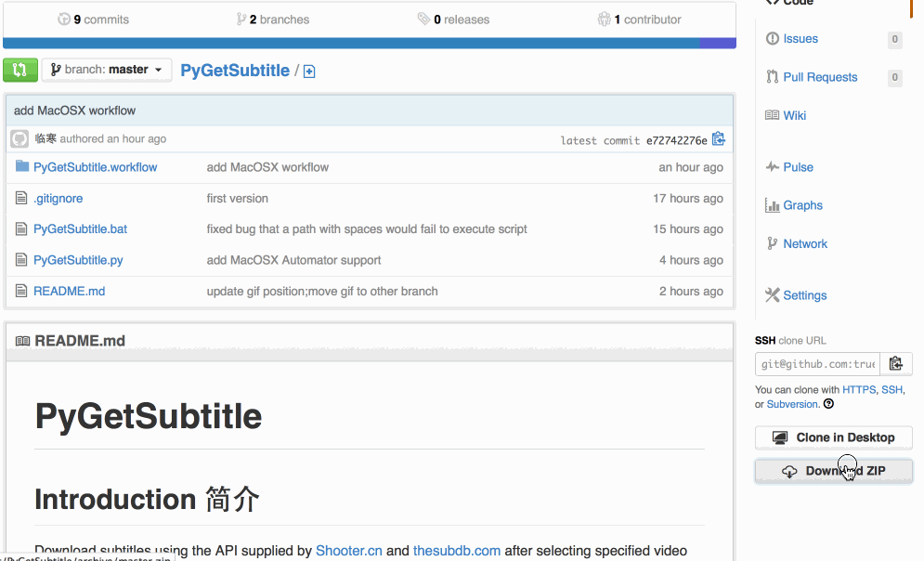Click Clone in Desktop button
924x561 pixels.
(x=833, y=437)
